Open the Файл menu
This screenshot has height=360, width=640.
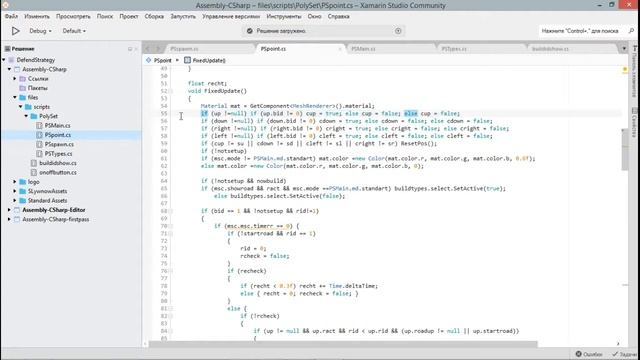pos(11,16)
